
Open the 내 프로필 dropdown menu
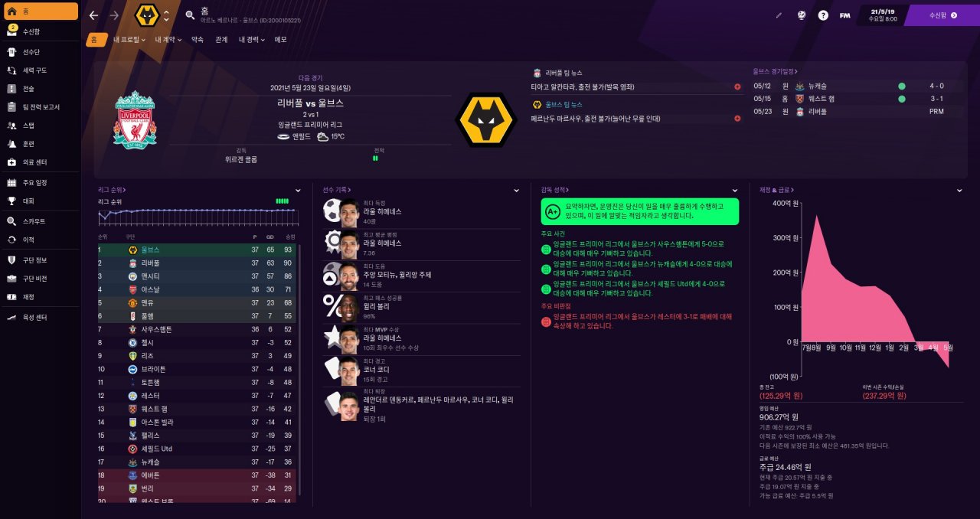coord(129,39)
